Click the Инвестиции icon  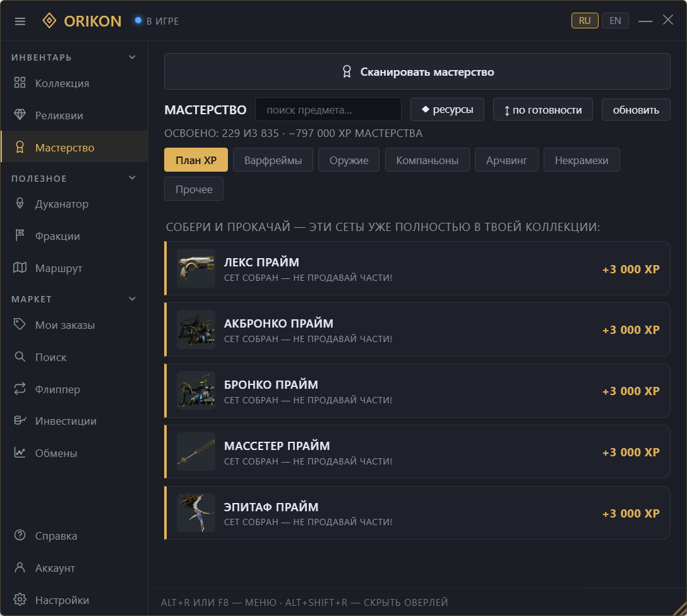[x=20, y=420]
